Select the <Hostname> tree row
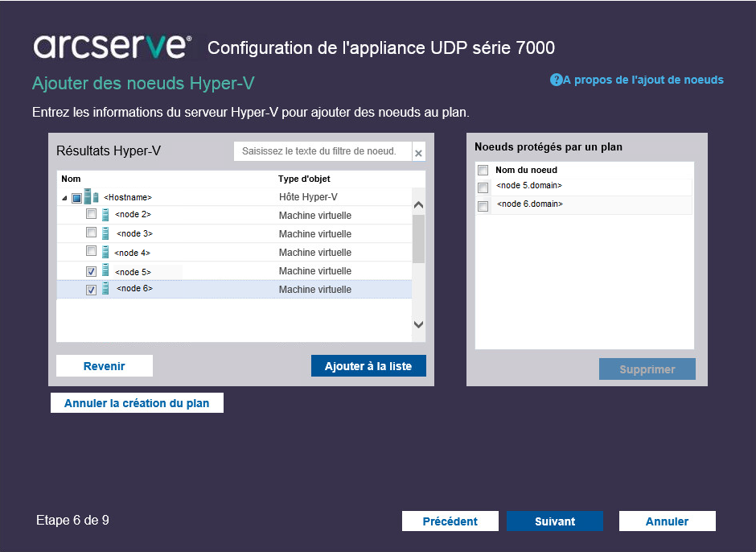This screenshot has height=552, width=756. [234, 197]
